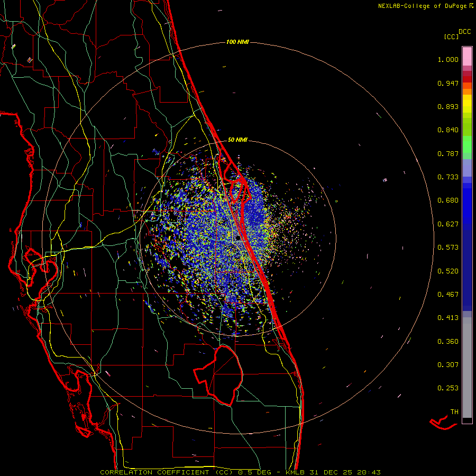Select the 0.520 scale value label
This screenshot has height=476, width=476.
coord(448,271)
